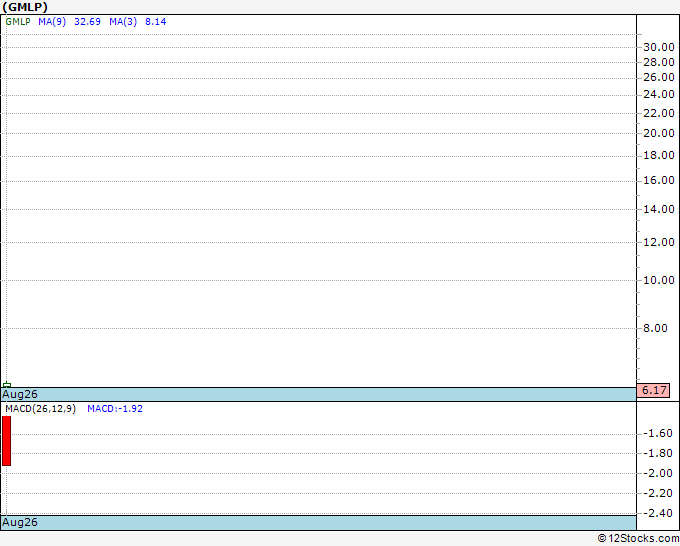The width and height of the screenshot is (680, 546).
Task: Click the MA(9) value 32.69
Action: (x=87, y=22)
